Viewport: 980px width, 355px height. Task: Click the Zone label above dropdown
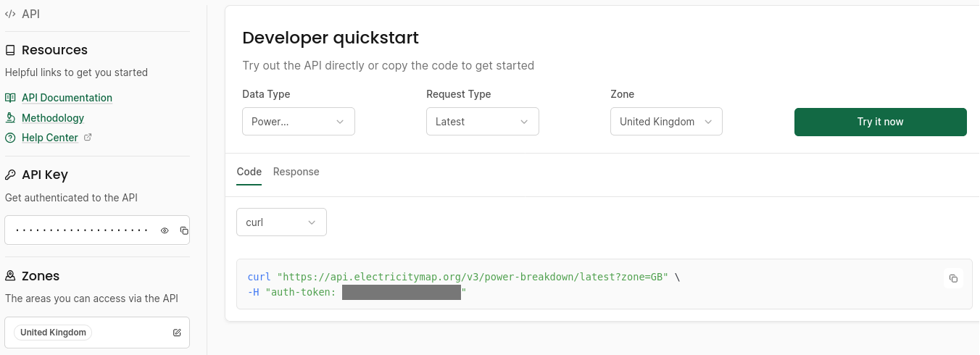pos(623,94)
